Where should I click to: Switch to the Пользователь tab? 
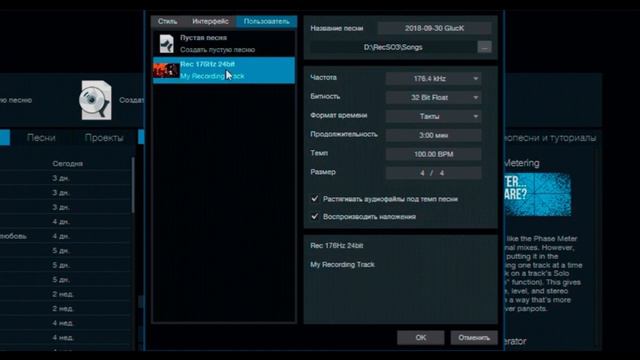[x=267, y=22]
